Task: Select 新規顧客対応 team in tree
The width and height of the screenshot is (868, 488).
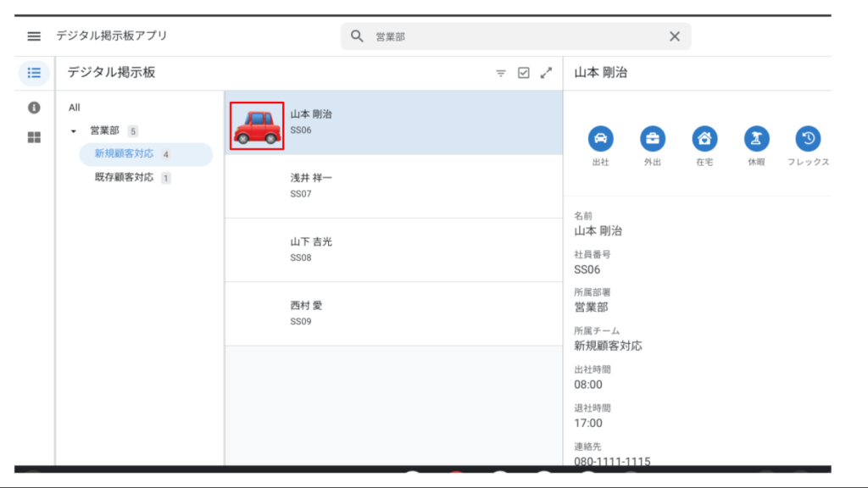Action: click(124, 154)
